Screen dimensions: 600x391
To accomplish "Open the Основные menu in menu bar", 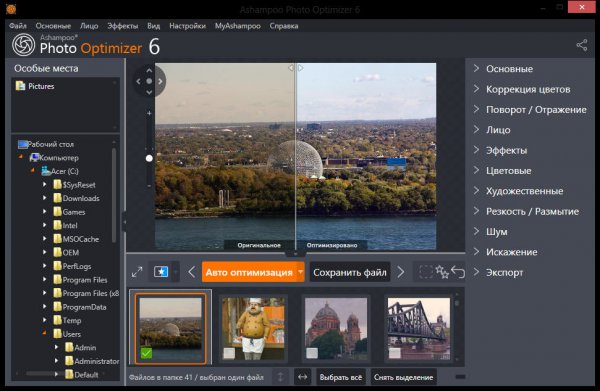I will (x=53, y=26).
